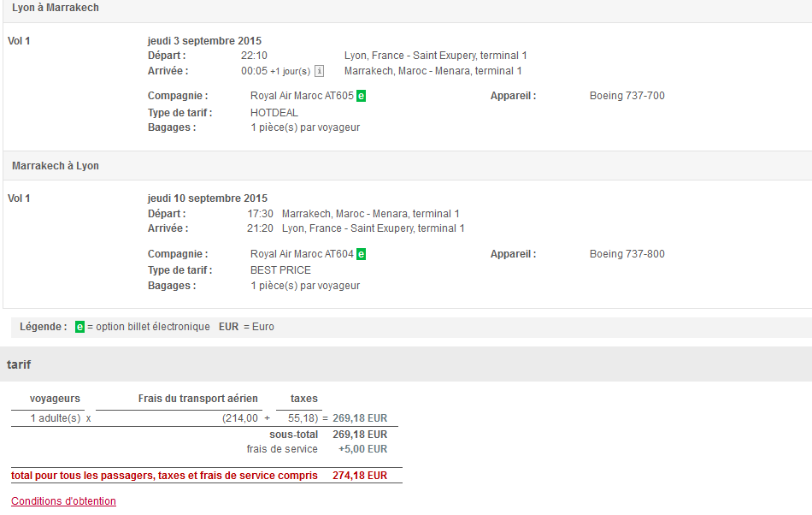The width and height of the screenshot is (812, 515).
Task: Click the jeudi 10 septembre 2015 date
Action: coord(207,198)
